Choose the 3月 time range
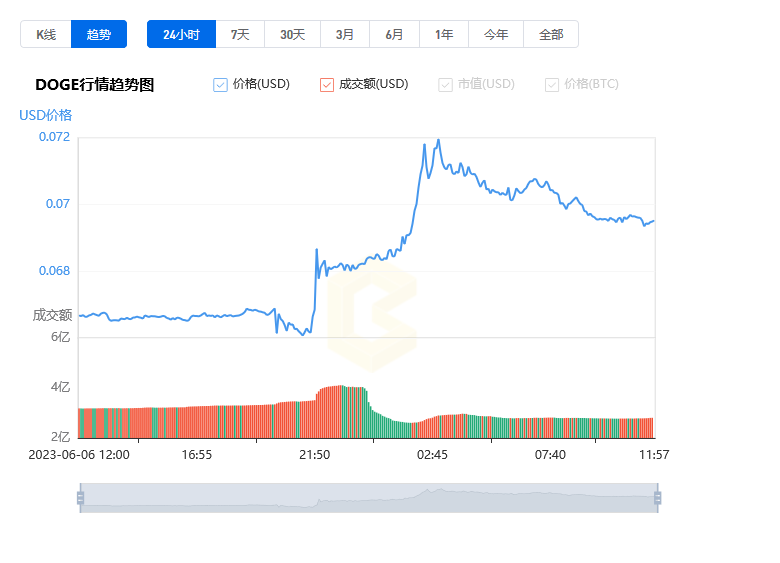The image size is (780, 563). coord(345,34)
